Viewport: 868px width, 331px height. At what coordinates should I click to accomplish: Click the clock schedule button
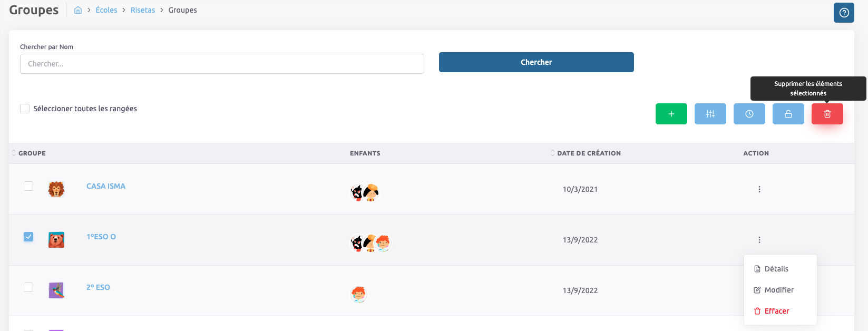[x=749, y=114]
